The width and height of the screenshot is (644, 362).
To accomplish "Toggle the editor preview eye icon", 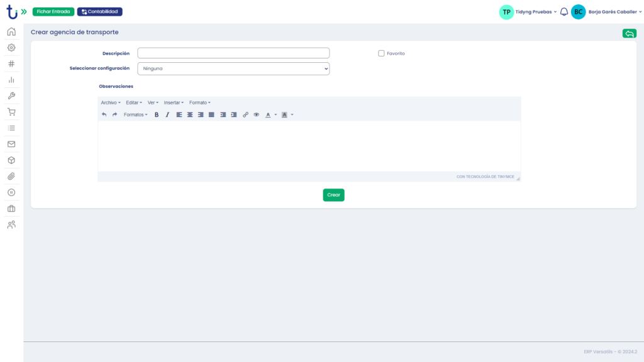I will coord(256,114).
